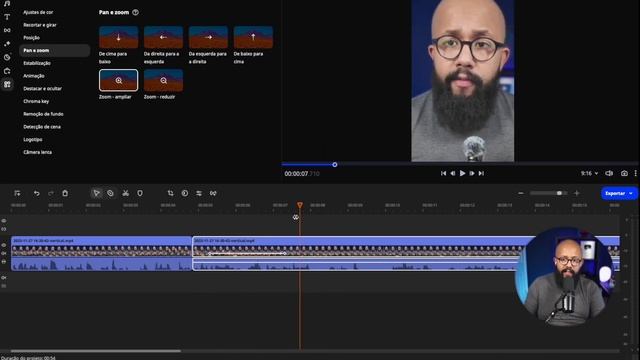640x360 pixels.
Task: Open the Titles tab with T icon
Action: point(7,17)
